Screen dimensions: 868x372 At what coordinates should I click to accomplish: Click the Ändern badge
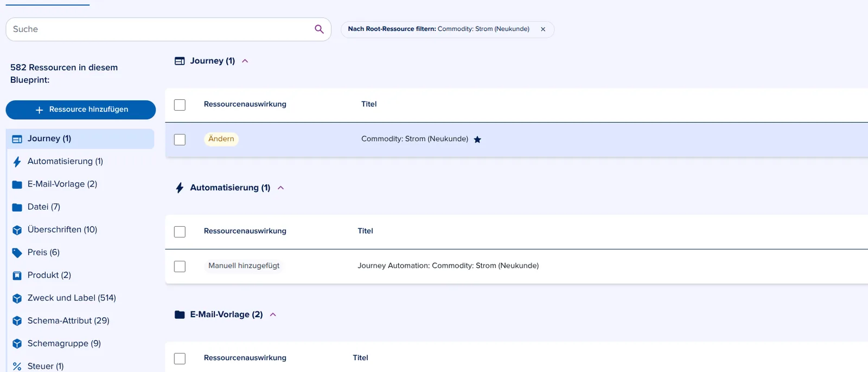pos(221,139)
